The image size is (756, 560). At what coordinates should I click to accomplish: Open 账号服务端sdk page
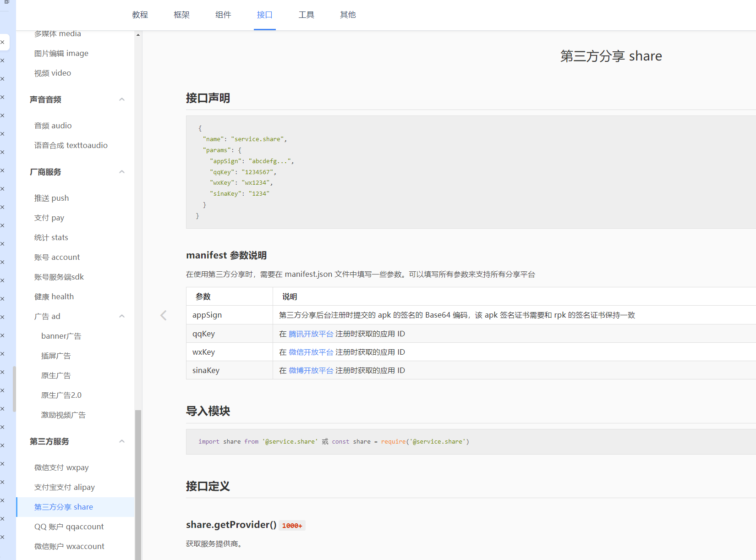[x=59, y=277]
